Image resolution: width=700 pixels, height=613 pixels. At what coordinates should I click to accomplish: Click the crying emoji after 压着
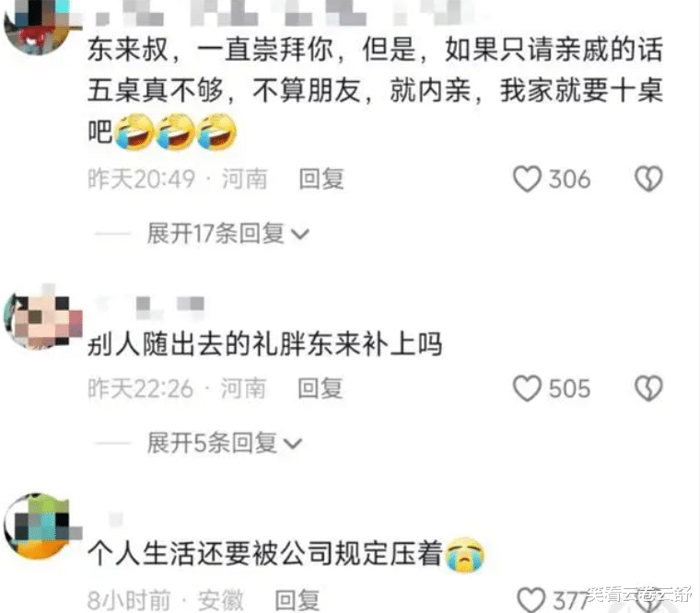point(465,555)
